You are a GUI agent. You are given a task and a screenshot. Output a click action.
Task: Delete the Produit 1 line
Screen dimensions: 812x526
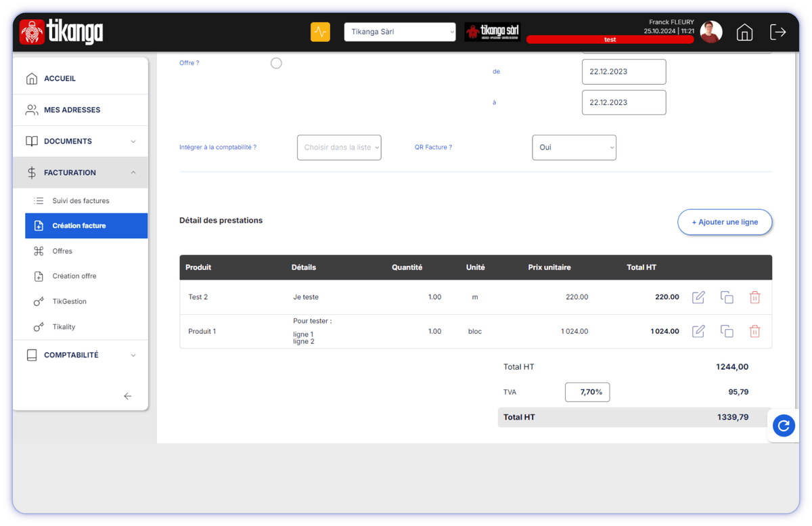point(754,331)
